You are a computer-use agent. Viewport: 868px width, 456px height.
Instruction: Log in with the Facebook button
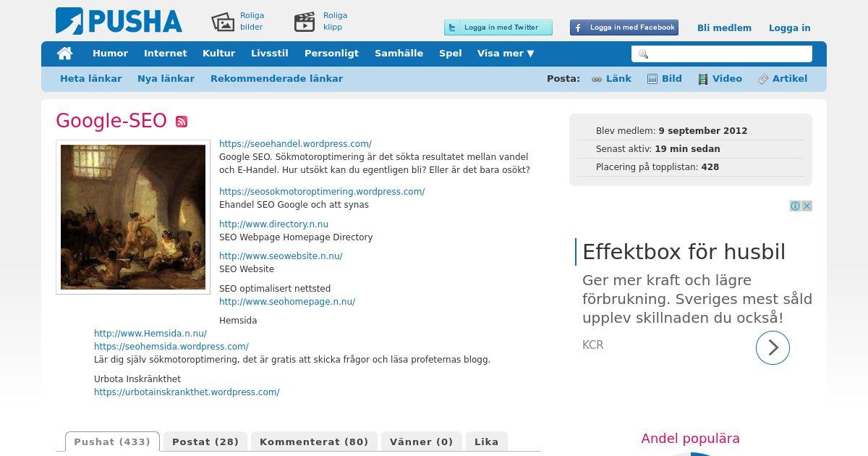pos(624,28)
